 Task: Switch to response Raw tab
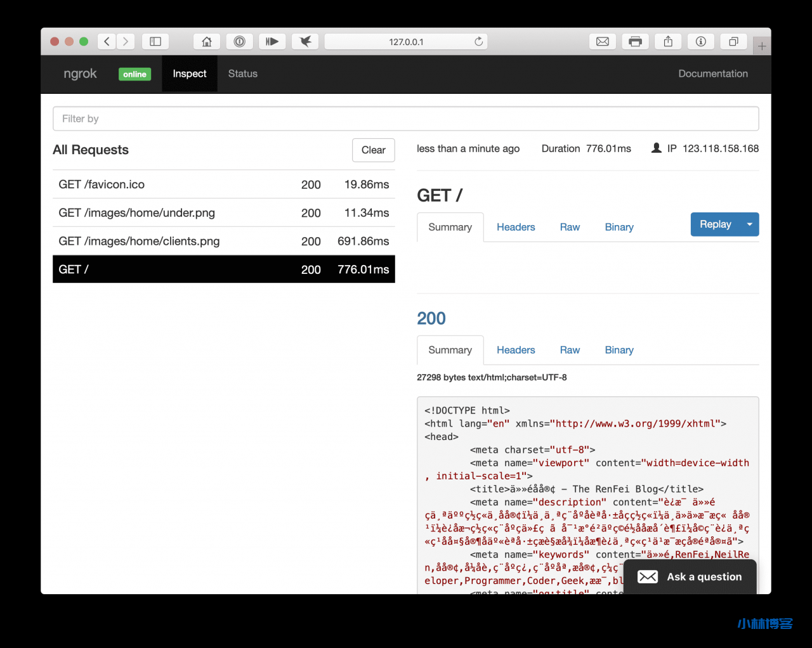point(570,350)
